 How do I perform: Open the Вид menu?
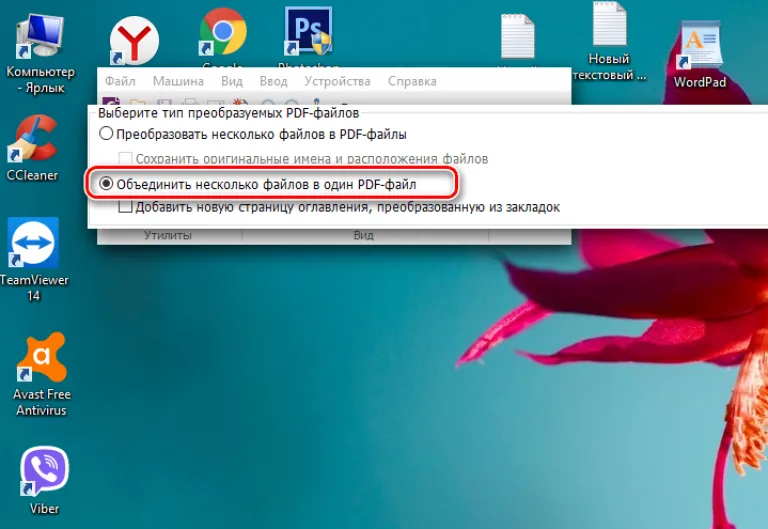click(x=232, y=81)
